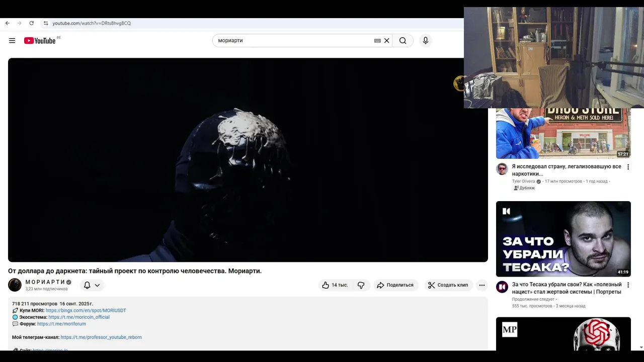Viewport: 644px width, 362px height.
Task: Open 'За что Тесака убрали свои' title
Action: [567, 288]
